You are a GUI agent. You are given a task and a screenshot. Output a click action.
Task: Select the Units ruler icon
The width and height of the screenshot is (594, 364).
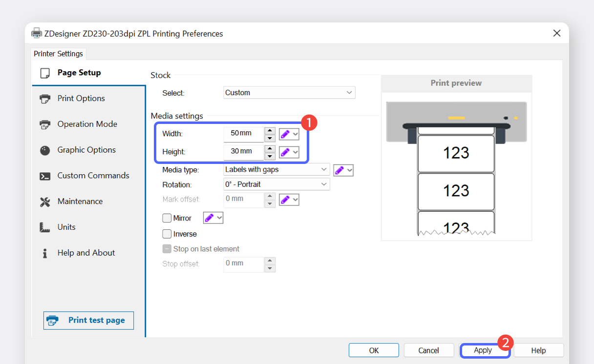pos(45,227)
